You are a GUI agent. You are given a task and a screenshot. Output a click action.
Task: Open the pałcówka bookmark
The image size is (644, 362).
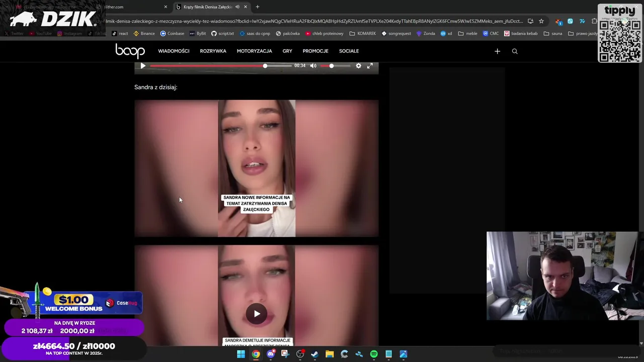288,34
